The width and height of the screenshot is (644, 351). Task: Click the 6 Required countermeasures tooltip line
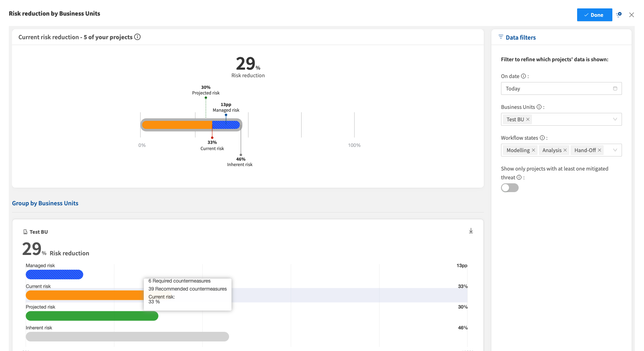click(x=179, y=281)
